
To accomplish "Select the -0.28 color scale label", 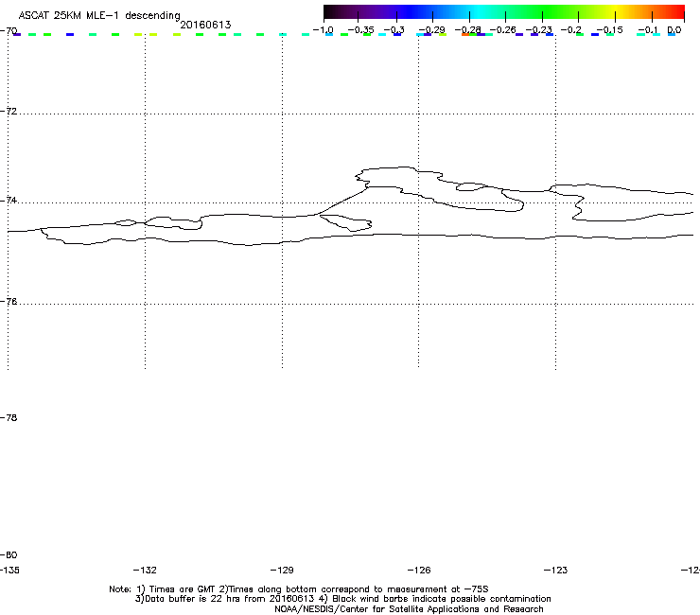I will click(x=467, y=30).
